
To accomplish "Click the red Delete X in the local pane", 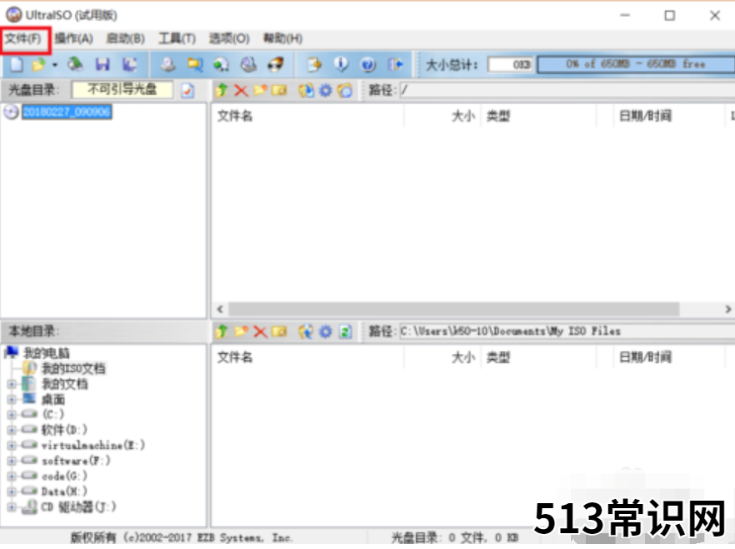I will 260,331.
